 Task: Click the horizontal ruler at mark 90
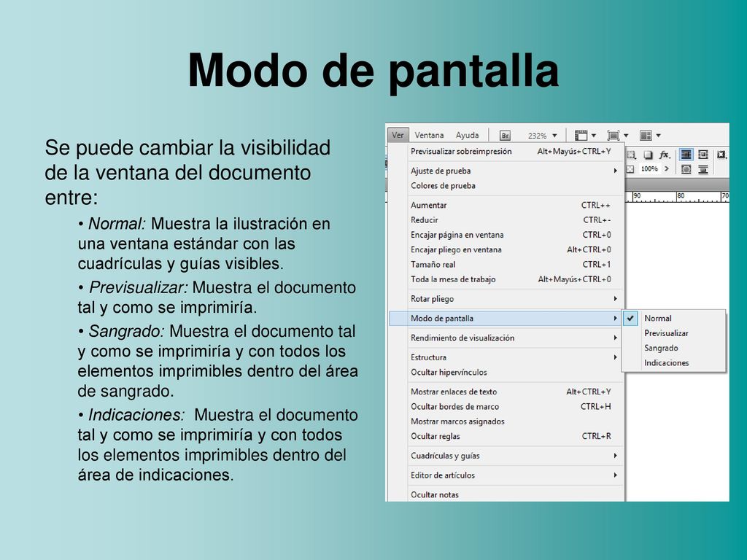point(638,195)
